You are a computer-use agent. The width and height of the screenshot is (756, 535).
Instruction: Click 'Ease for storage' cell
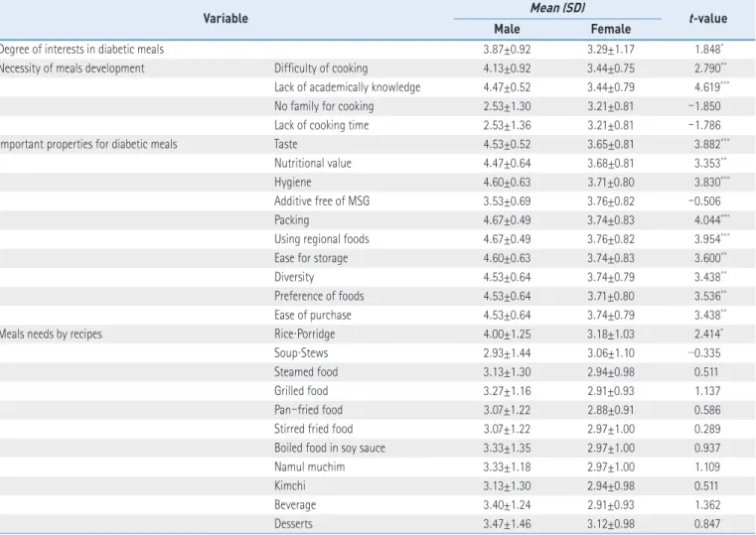tap(311, 258)
